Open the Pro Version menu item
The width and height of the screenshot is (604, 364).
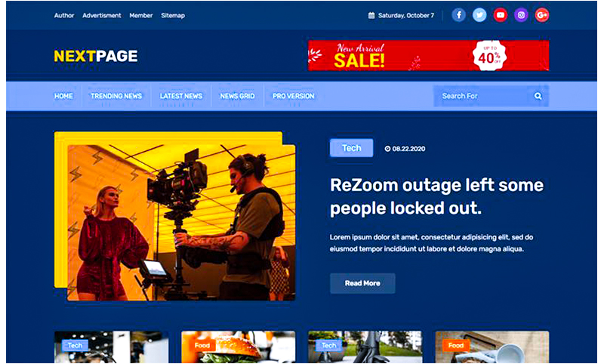click(293, 96)
